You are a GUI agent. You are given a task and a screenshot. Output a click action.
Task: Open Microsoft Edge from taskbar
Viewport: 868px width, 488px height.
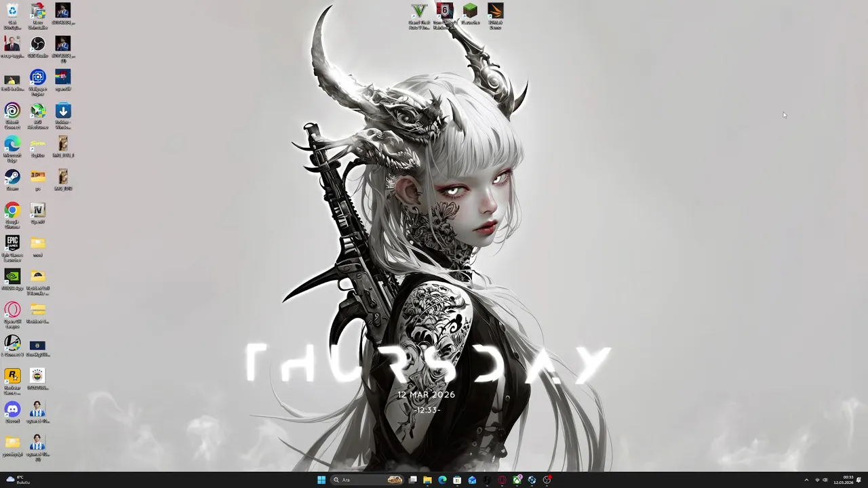pyautogui.click(x=442, y=480)
